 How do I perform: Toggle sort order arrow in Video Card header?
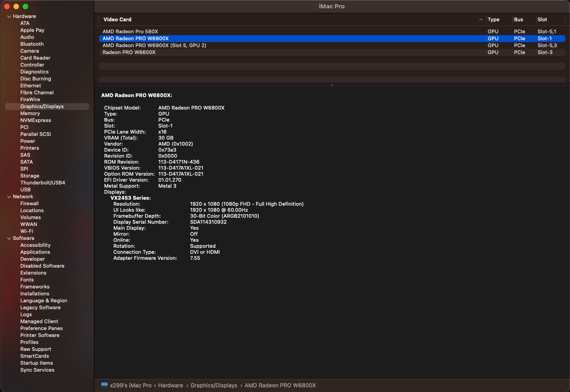coord(481,19)
